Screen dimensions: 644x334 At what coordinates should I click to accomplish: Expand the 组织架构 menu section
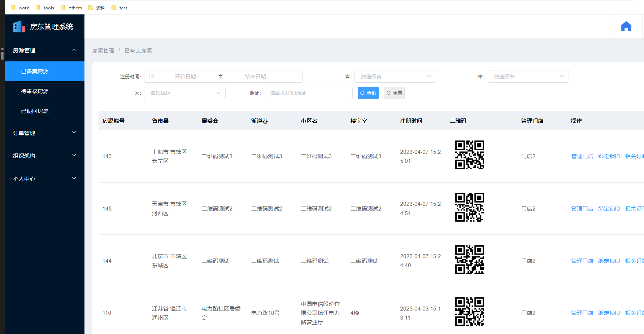click(45, 156)
